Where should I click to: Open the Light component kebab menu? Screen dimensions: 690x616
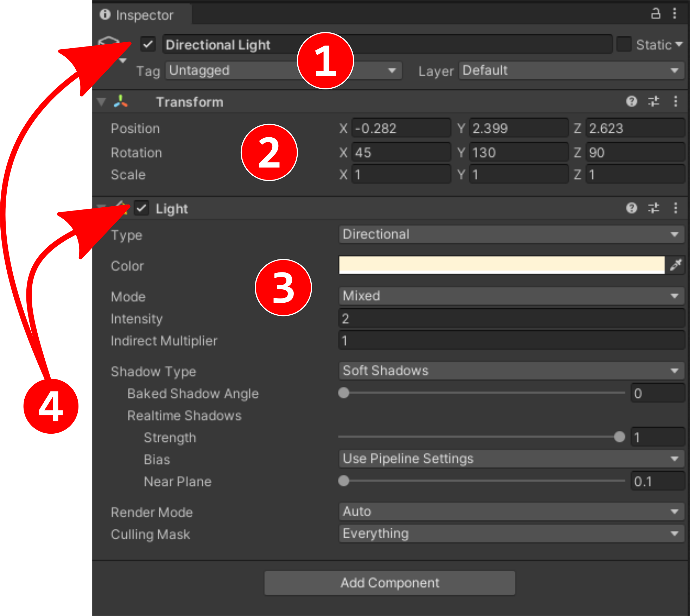[676, 208]
